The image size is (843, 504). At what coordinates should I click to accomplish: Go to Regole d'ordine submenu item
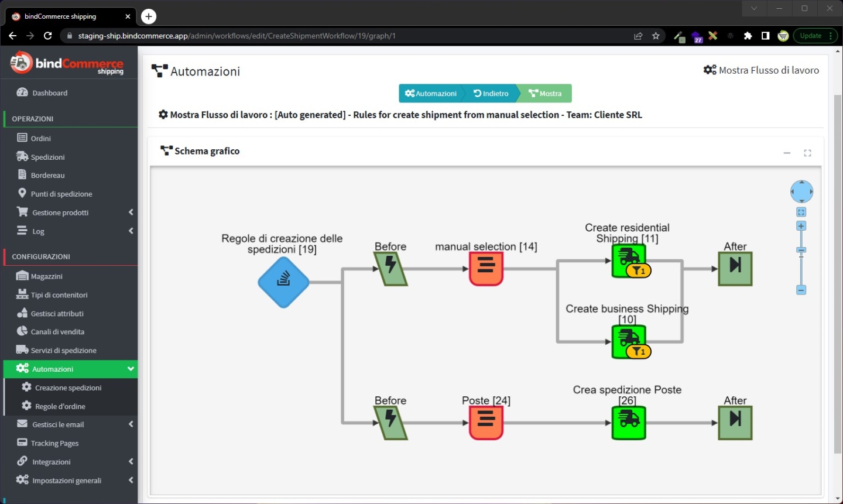click(x=60, y=406)
